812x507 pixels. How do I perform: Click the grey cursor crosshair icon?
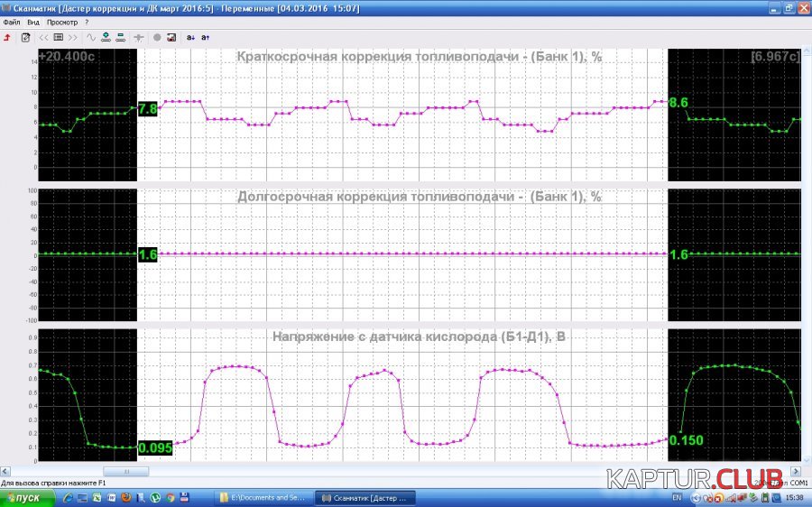pos(139,37)
